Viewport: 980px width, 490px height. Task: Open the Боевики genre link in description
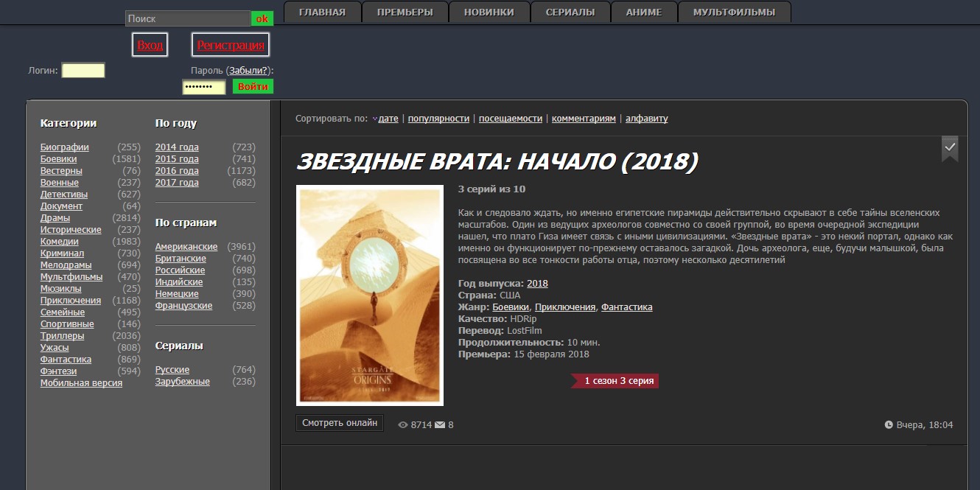pos(511,307)
